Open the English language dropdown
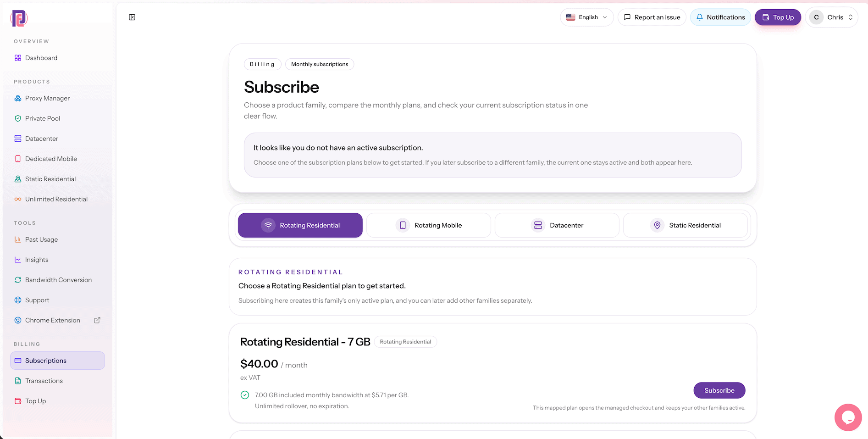 point(586,17)
